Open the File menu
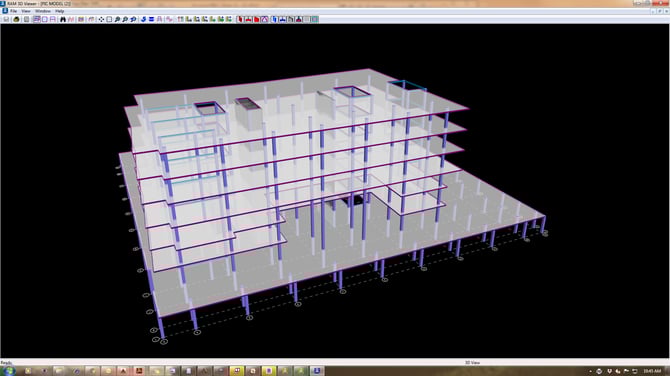The height and width of the screenshot is (376, 670). (13, 11)
